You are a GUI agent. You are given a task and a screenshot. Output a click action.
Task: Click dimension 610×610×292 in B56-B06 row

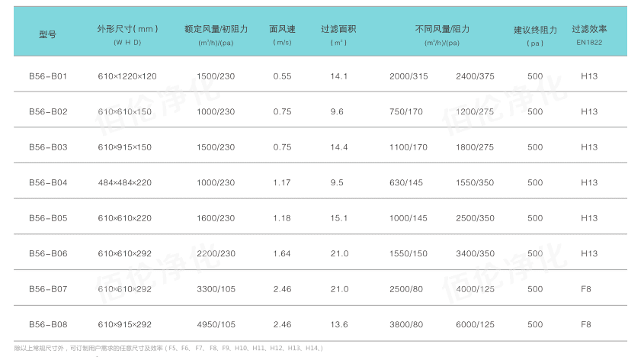[125, 253]
